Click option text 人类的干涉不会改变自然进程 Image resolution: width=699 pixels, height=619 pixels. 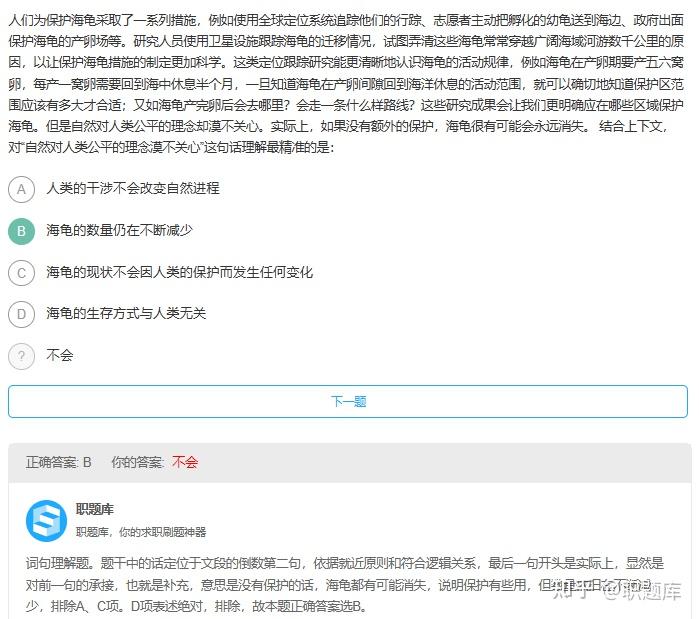coord(133,188)
